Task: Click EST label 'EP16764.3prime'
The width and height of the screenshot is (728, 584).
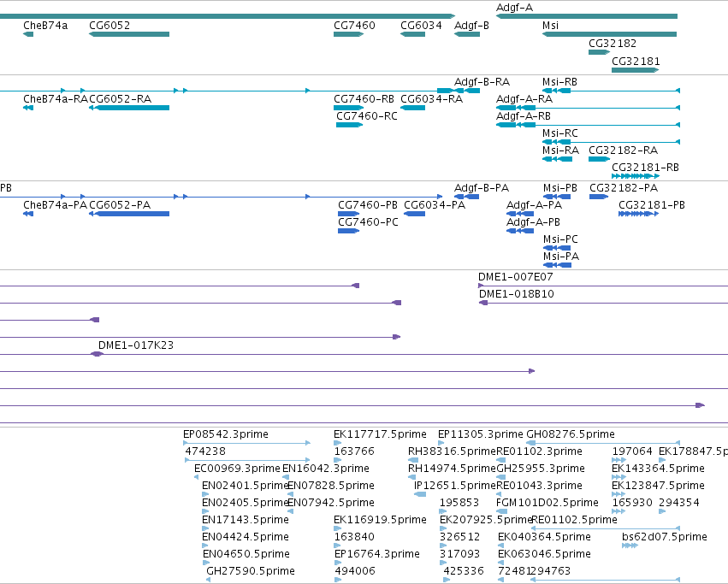Action: pyautogui.click(x=377, y=554)
